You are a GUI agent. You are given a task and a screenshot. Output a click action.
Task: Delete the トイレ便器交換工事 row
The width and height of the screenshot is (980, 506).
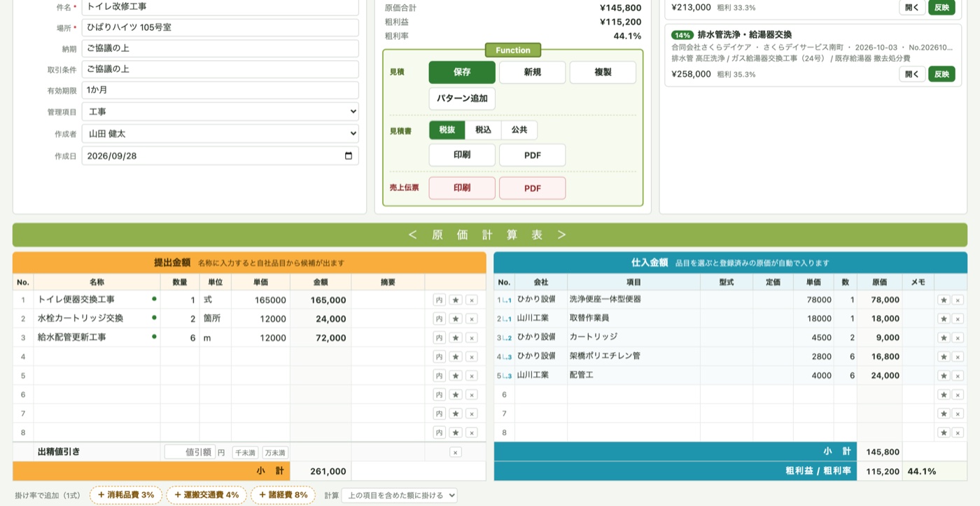[x=471, y=300]
